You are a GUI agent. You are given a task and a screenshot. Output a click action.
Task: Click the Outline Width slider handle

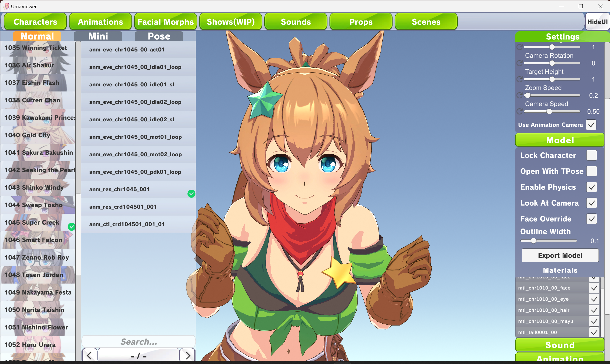point(533,241)
